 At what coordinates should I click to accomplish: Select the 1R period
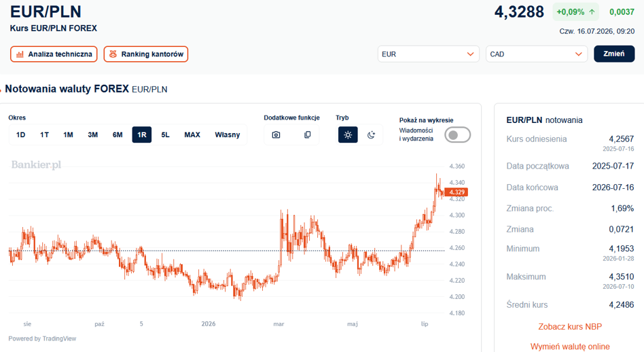pos(142,135)
